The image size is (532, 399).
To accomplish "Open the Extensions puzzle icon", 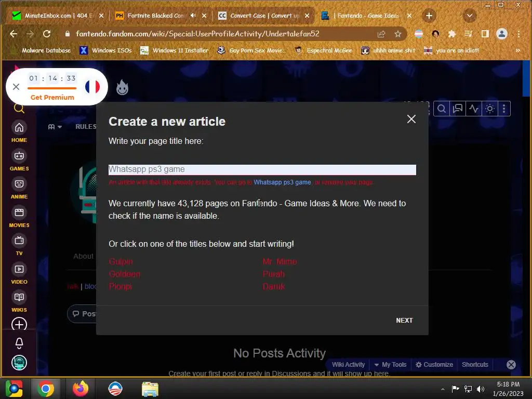I will point(451,34).
